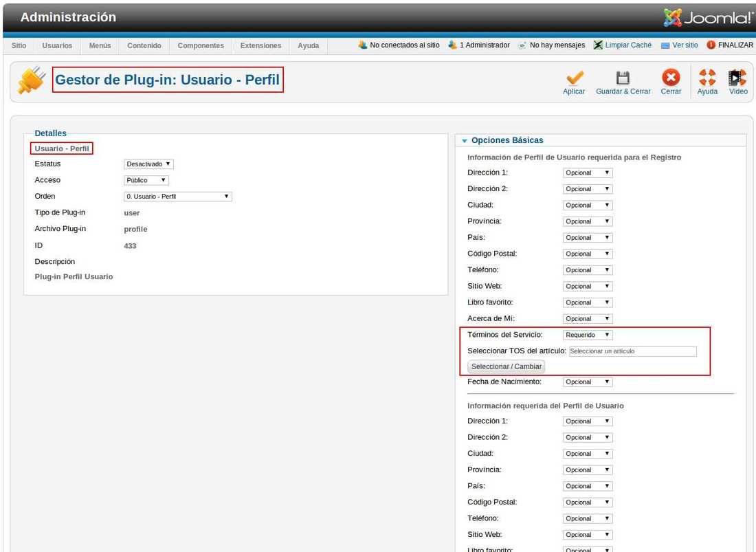This screenshot has width=756, height=552.
Task: Open Perfil de Usuario section's País dropdown
Action: pos(588,487)
